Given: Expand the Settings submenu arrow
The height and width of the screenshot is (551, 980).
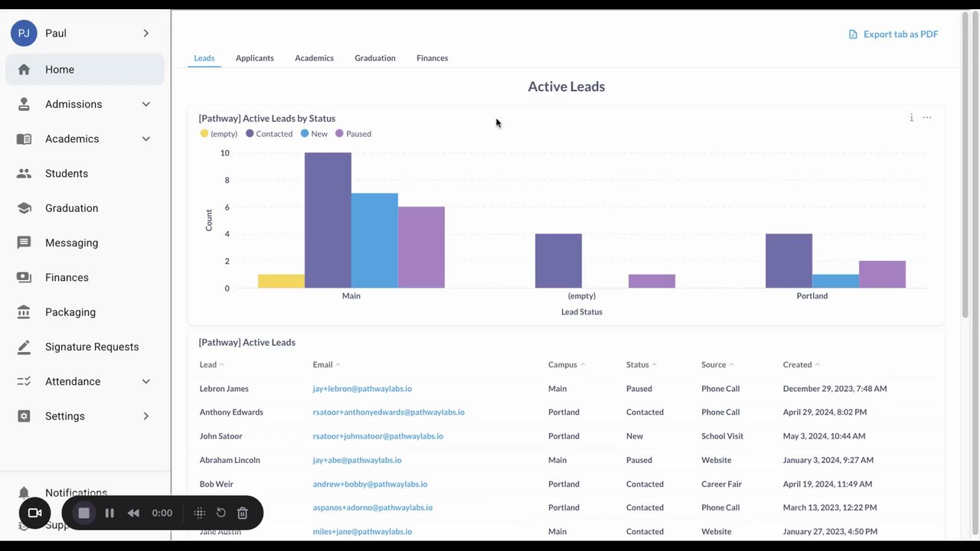Looking at the screenshot, I should click(x=145, y=416).
